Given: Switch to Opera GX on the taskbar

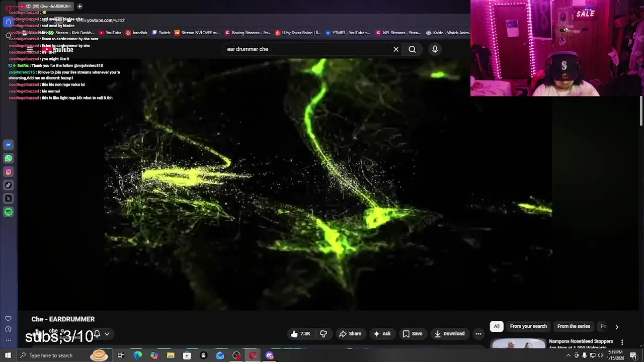Looking at the screenshot, I should [253, 355].
